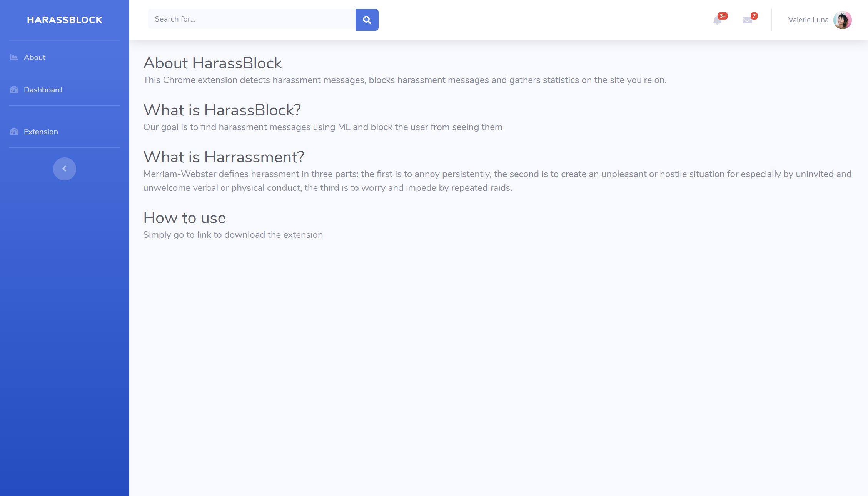Click the chart icon beside About
868x496 pixels.
point(14,57)
